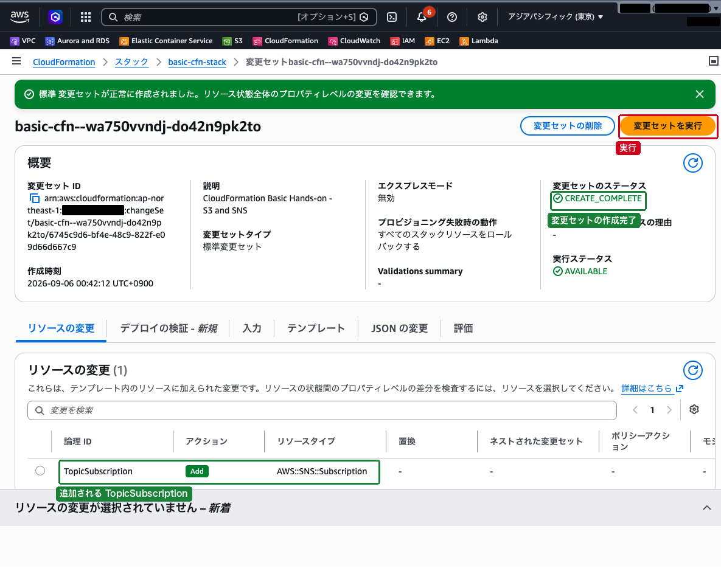Go to next page of changes
This screenshot has width=721, height=588.
669,410
